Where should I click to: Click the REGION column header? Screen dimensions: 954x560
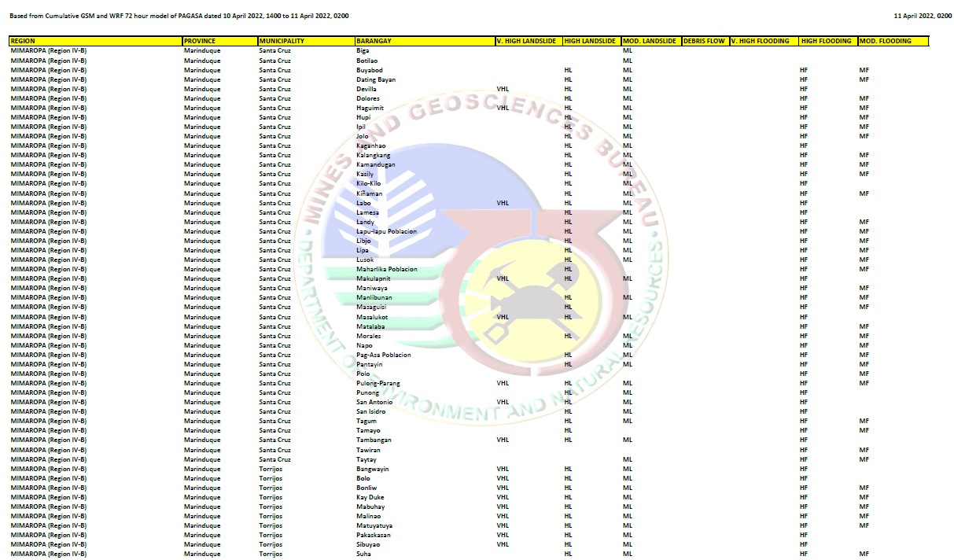[x=95, y=41]
